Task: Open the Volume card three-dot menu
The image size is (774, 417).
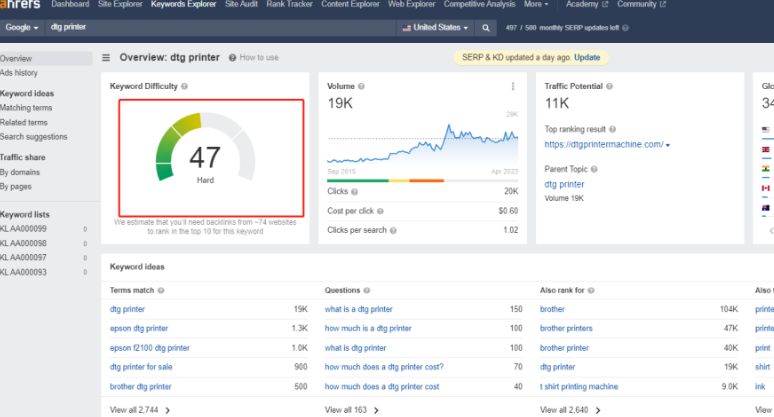Action: [x=513, y=87]
